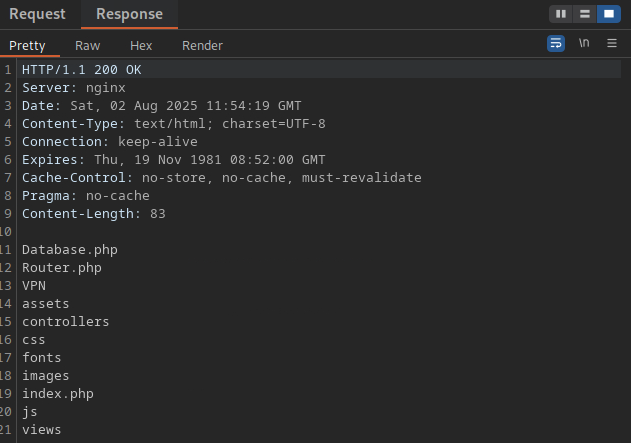The height and width of the screenshot is (443, 631).
Task: Click the Server: nginx header line
Action: tap(73, 88)
